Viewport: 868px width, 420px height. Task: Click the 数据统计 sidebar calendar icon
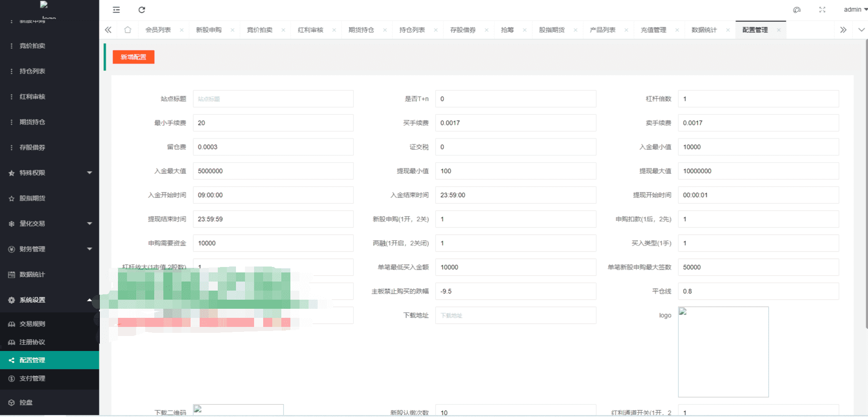coord(11,275)
